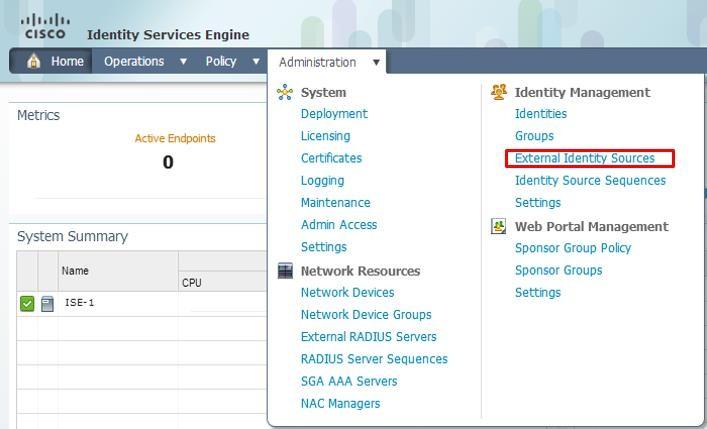Open the Home tab

point(67,61)
